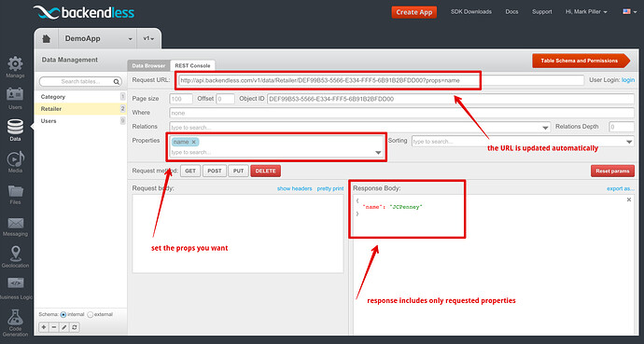Open the Media sidebar section
This screenshot has height=344, width=644.
tap(15, 161)
